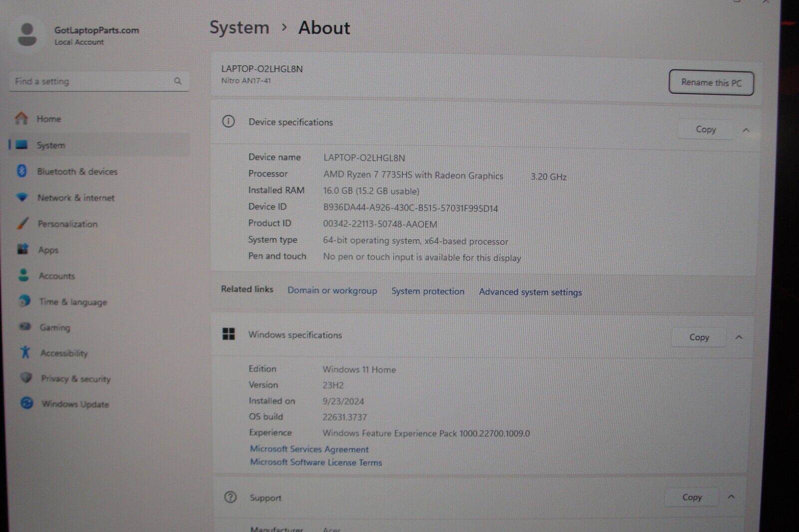Open Personalization brush icon
799x532 pixels.
22,223
